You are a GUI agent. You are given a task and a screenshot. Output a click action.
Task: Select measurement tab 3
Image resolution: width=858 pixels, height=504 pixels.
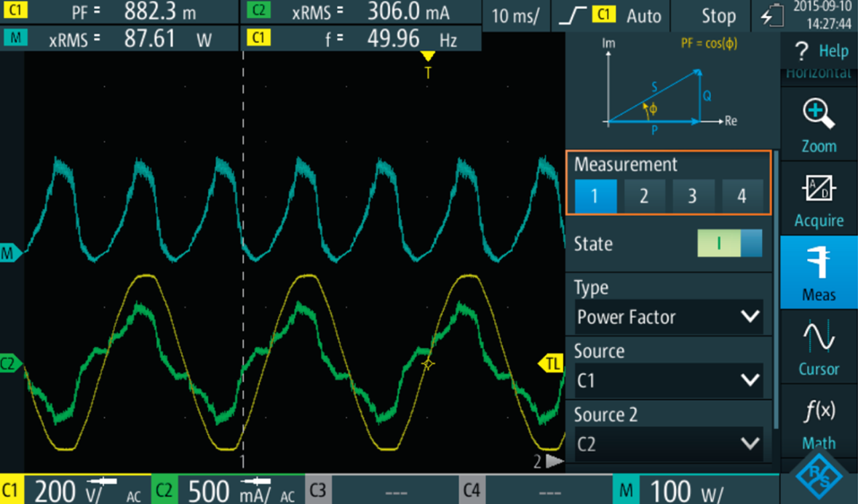(x=692, y=196)
